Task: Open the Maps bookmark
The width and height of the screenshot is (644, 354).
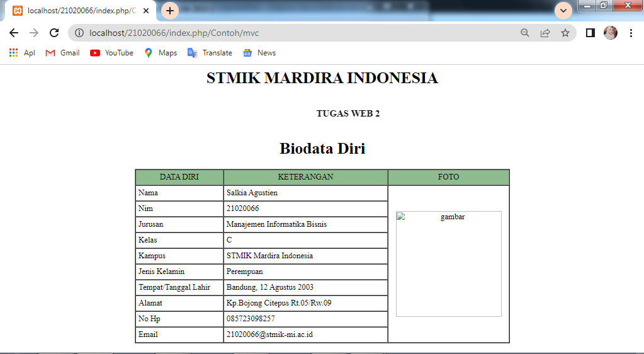Action: [x=161, y=53]
